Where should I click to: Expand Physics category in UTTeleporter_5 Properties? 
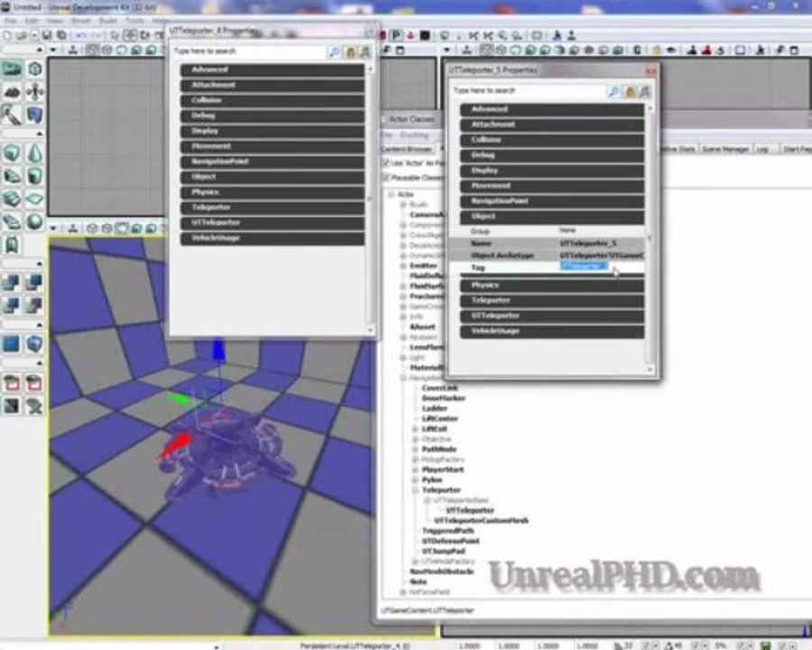pos(552,285)
